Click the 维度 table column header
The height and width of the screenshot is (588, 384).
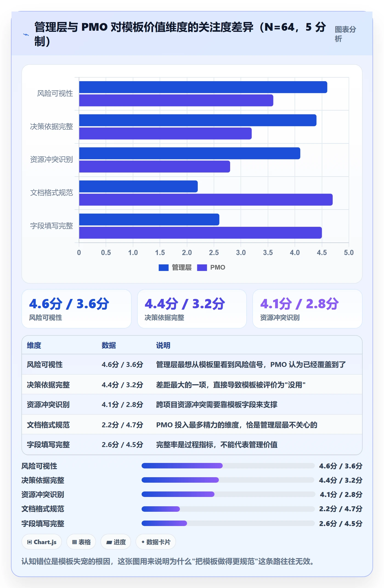pos(34,345)
